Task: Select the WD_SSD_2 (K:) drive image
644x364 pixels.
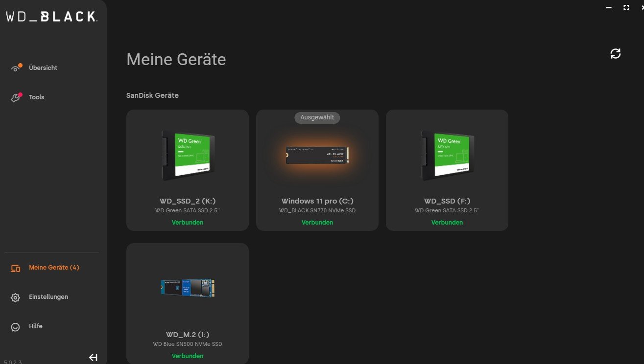Action: coord(188,156)
